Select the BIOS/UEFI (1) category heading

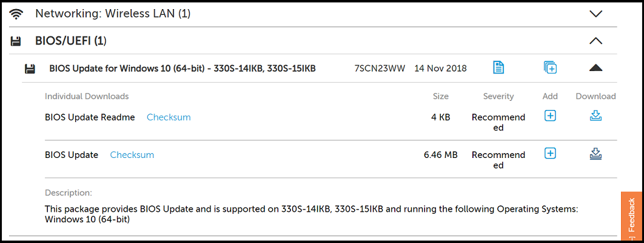point(71,41)
